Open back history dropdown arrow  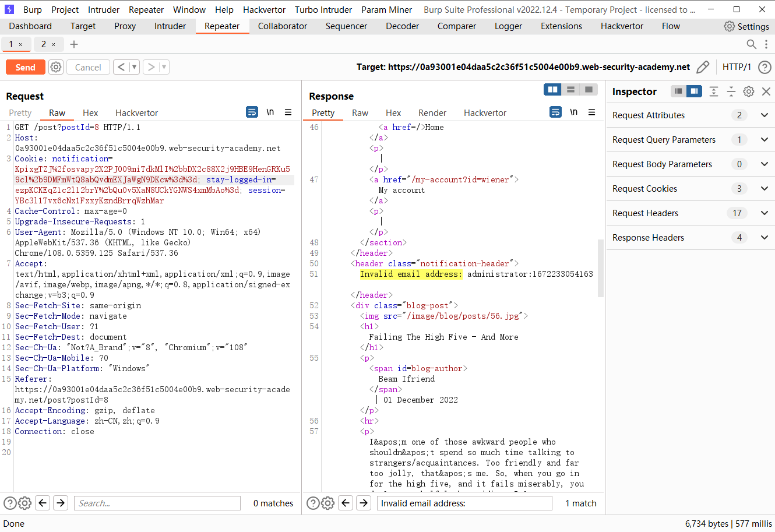tap(134, 67)
